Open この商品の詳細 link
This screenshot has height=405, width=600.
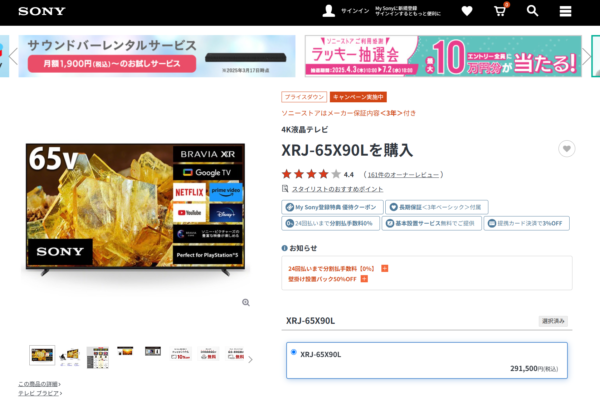(38, 384)
